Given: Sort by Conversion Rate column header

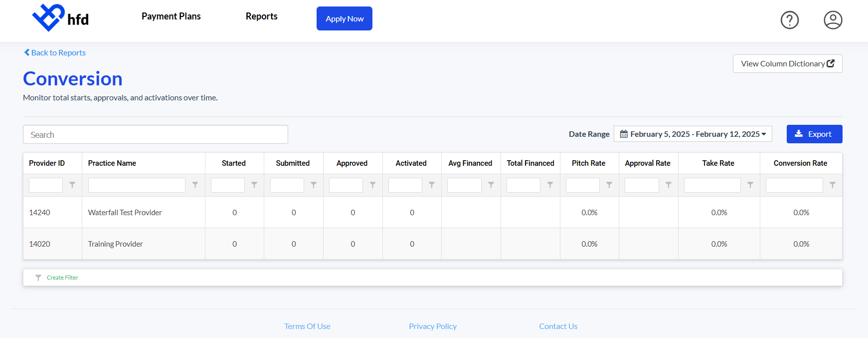Looking at the screenshot, I should click(x=801, y=163).
